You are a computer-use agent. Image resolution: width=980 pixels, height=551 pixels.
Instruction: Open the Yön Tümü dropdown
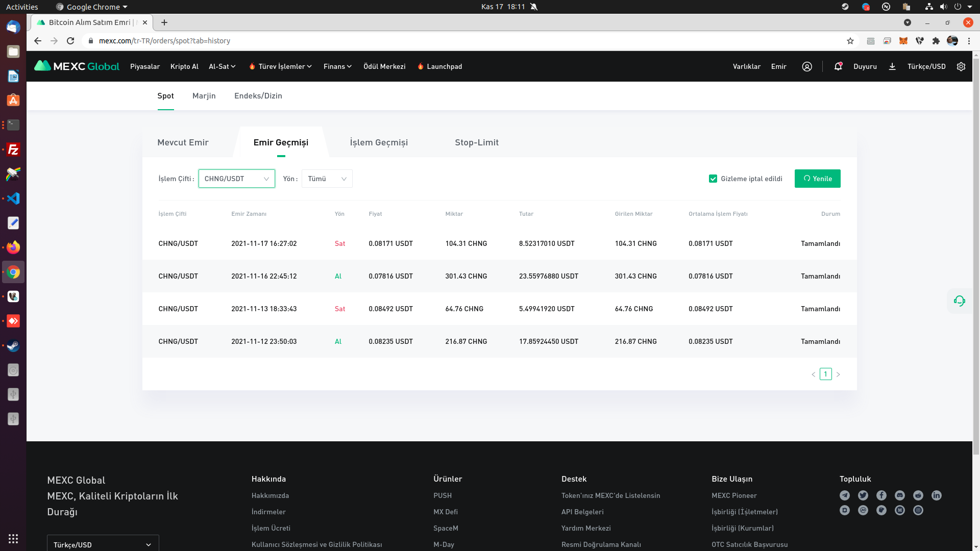[327, 179]
